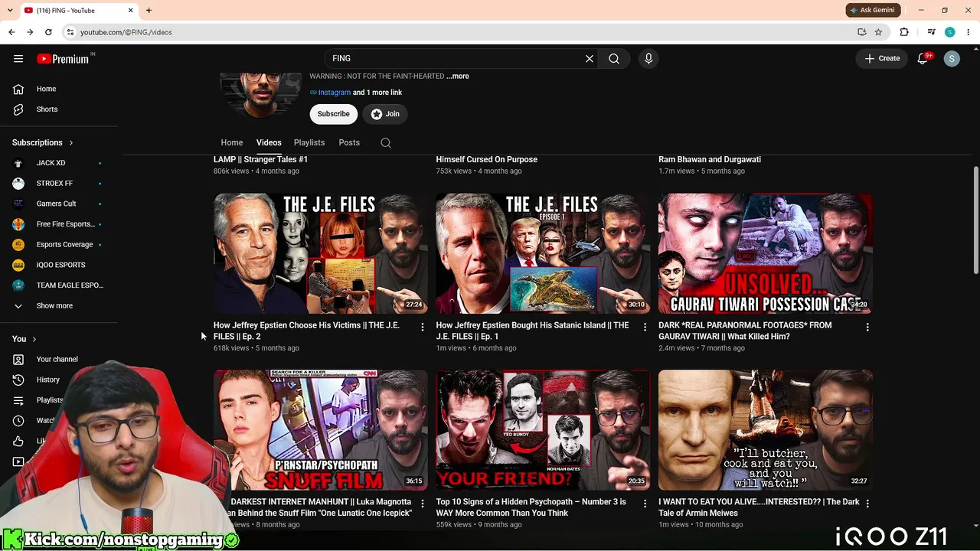980x551 pixels.
Task: Go back in browser history
Action: tap(11, 32)
